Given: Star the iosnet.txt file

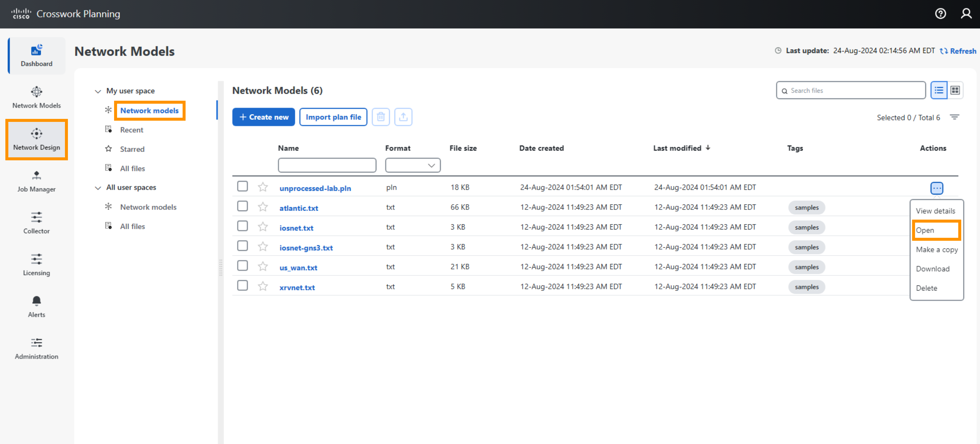Looking at the screenshot, I should point(263,226).
